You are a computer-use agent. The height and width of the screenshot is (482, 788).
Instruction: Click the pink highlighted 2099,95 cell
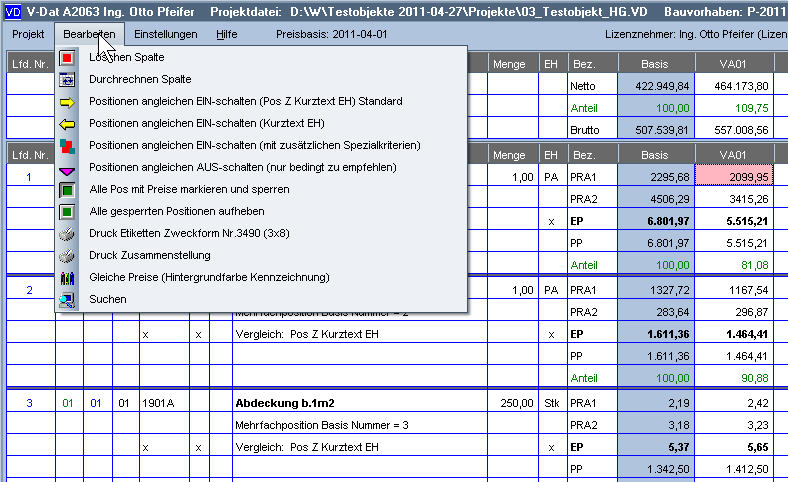pyautogui.click(x=746, y=177)
